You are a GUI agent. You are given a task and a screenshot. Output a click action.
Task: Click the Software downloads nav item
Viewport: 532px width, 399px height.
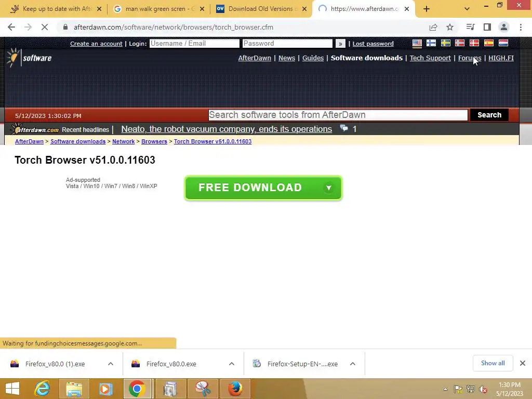pos(367,58)
